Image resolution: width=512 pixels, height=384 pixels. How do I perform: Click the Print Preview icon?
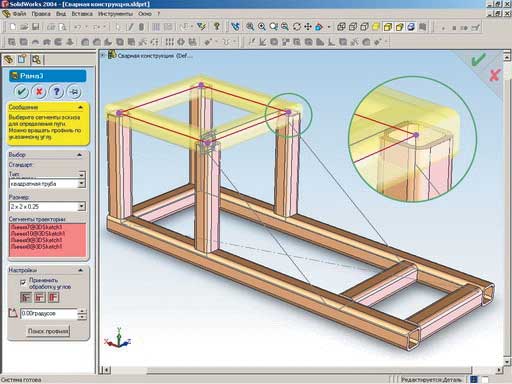click(62, 27)
